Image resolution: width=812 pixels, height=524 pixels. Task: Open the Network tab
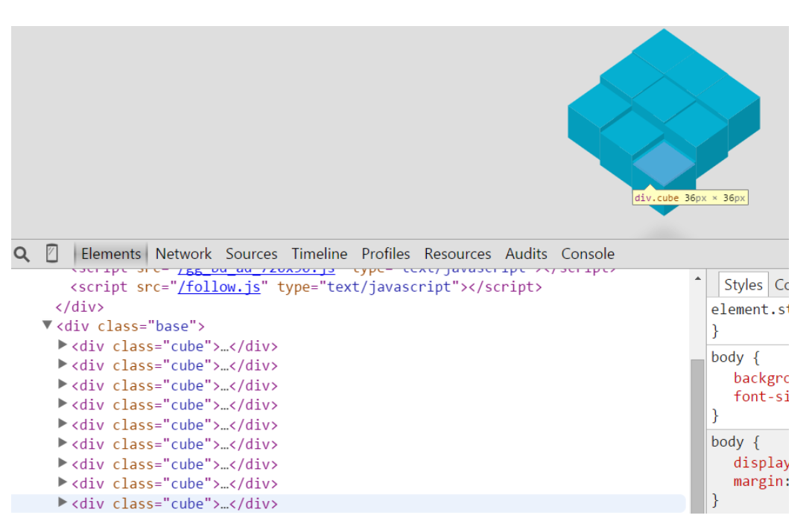pos(183,254)
